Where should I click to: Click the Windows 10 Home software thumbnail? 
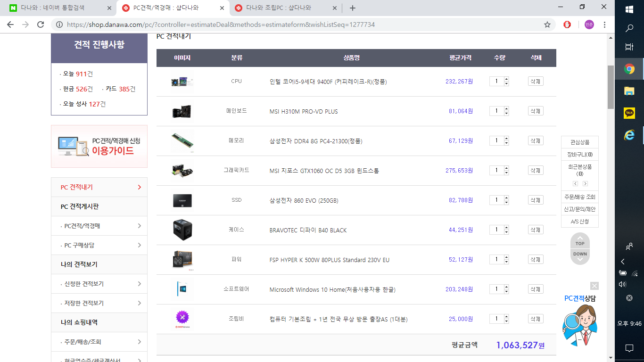(182, 289)
